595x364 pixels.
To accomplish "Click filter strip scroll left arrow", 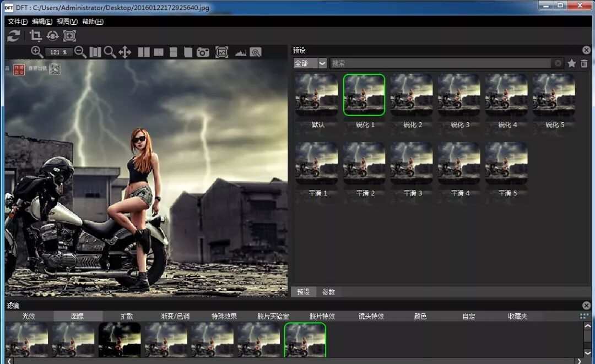I will coord(9,361).
